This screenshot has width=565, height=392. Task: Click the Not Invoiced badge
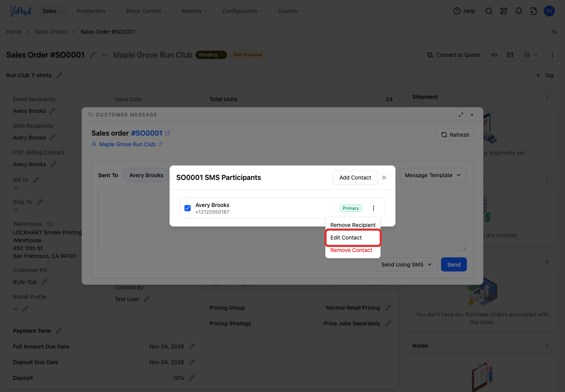[248, 55]
